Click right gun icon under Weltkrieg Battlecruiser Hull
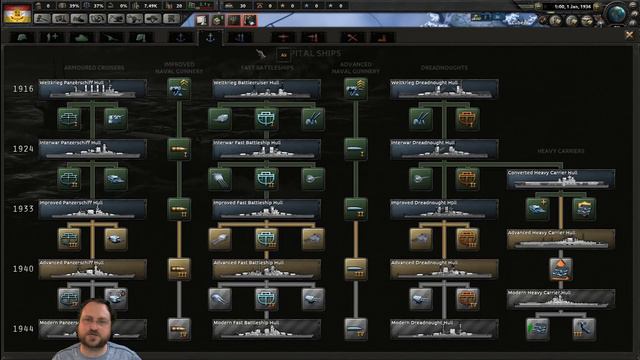 click(x=313, y=119)
